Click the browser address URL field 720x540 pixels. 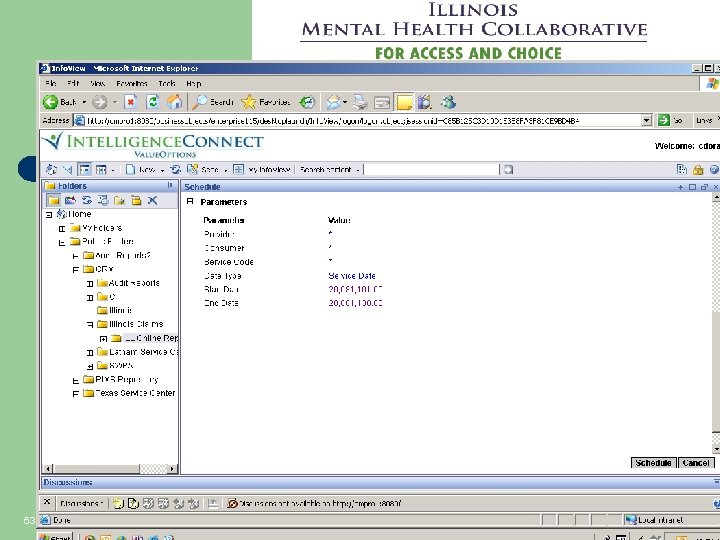[x=363, y=120]
